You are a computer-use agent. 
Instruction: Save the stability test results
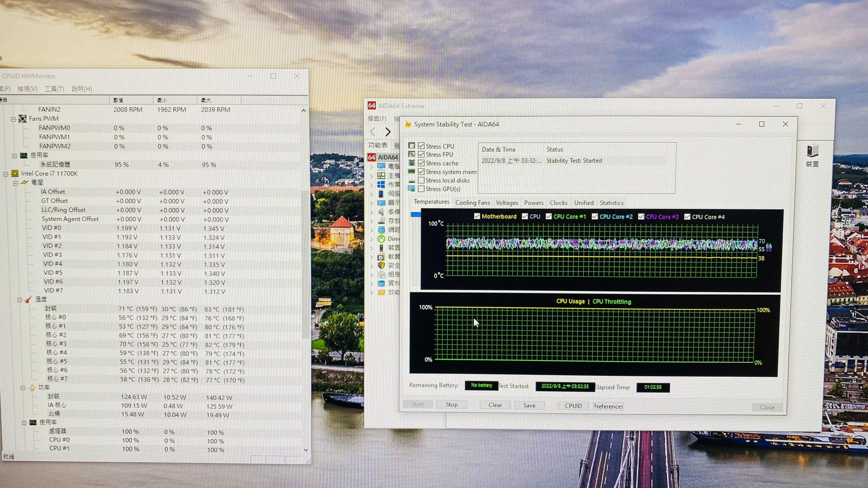pos(529,405)
